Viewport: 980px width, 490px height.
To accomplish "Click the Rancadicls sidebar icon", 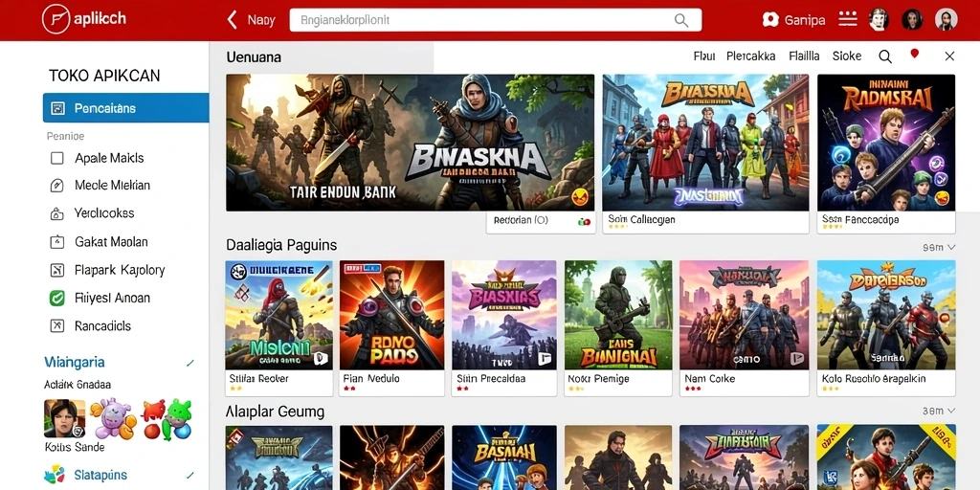I will [x=56, y=326].
